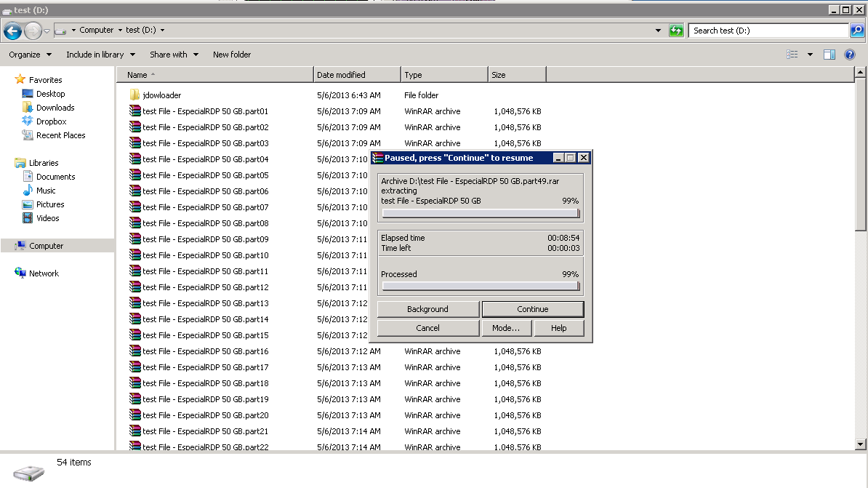Change view using the views icon
The image size is (868, 488).
click(792, 55)
